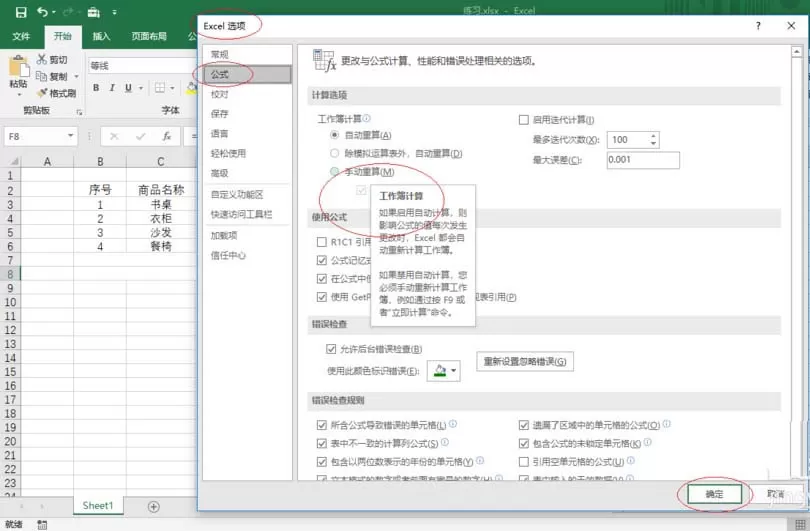The image size is (810, 531).
Task: Select Manual recalculation radio button
Action: pos(334,171)
